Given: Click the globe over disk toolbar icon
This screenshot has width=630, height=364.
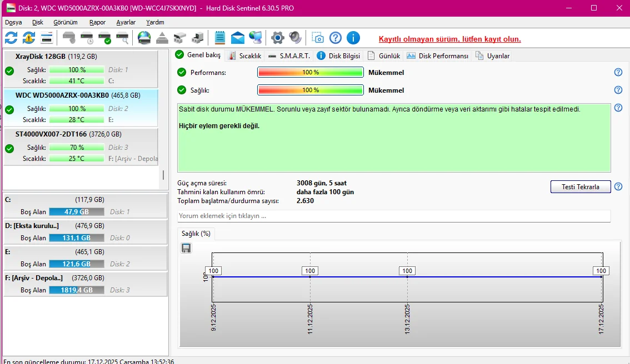Looking at the screenshot, I should [144, 38].
